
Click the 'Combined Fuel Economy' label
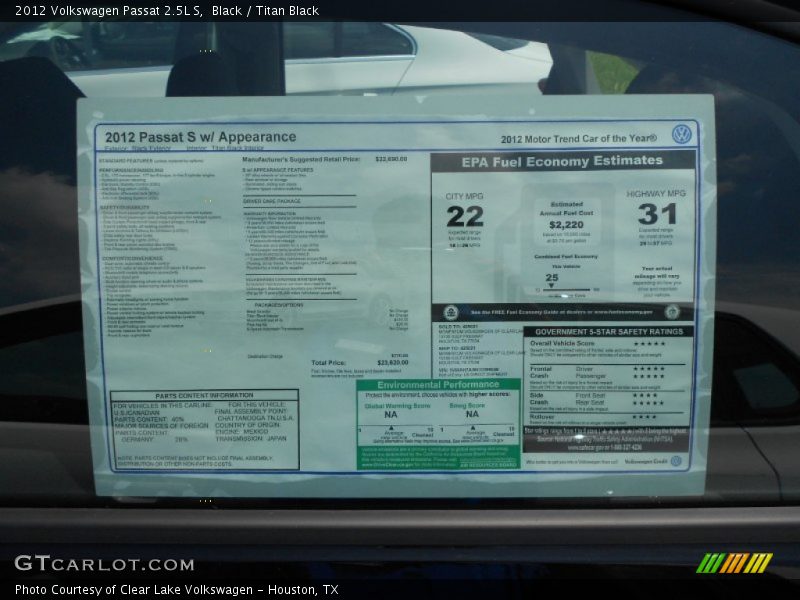click(566, 257)
